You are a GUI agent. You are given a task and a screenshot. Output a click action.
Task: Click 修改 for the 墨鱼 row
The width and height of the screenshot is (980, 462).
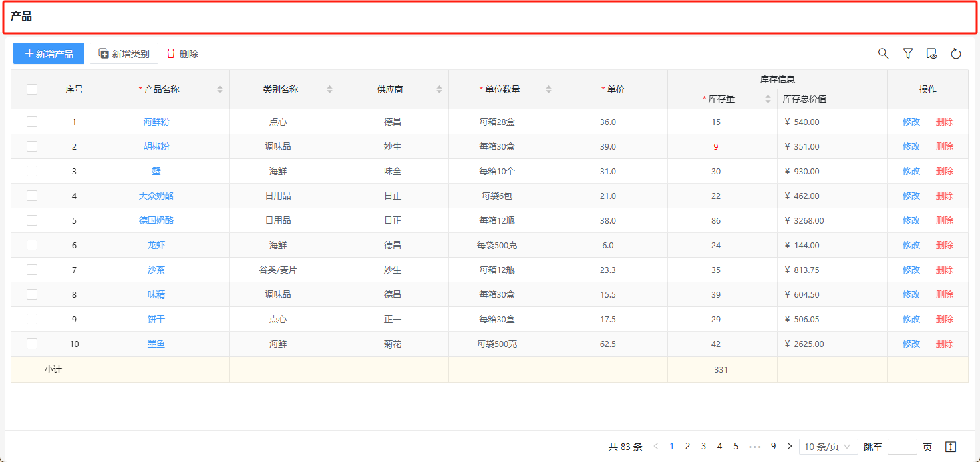pos(911,344)
